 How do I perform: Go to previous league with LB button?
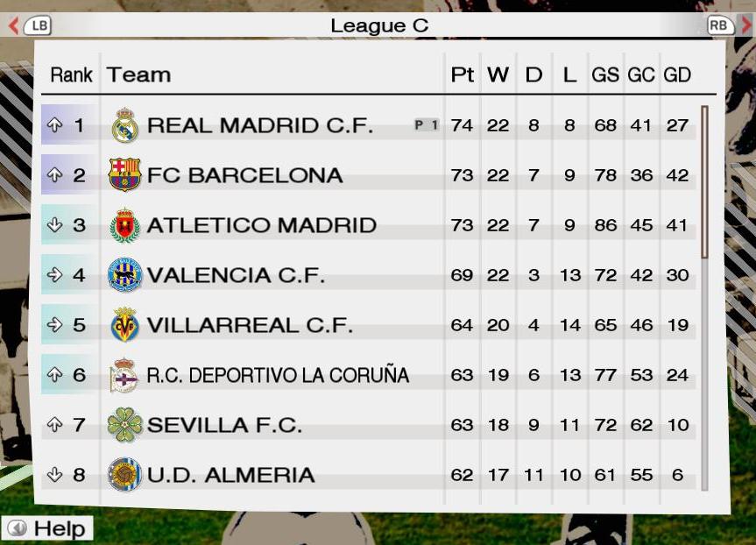tap(38, 25)
